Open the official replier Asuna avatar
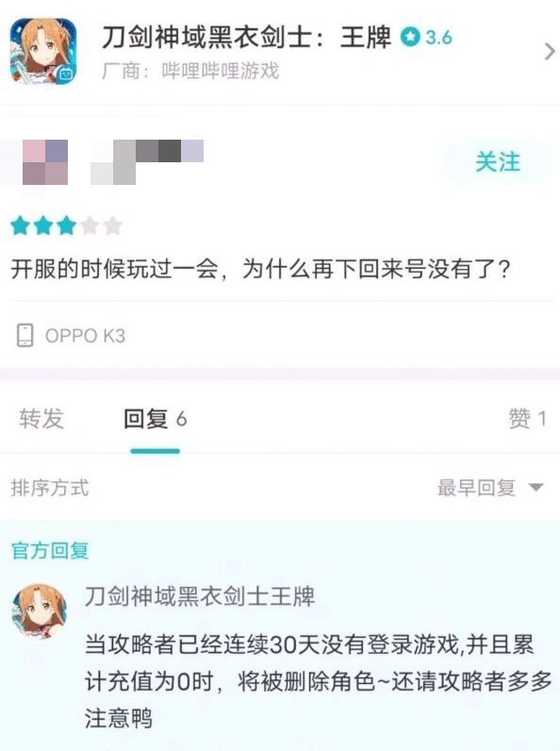 [40, 611]
